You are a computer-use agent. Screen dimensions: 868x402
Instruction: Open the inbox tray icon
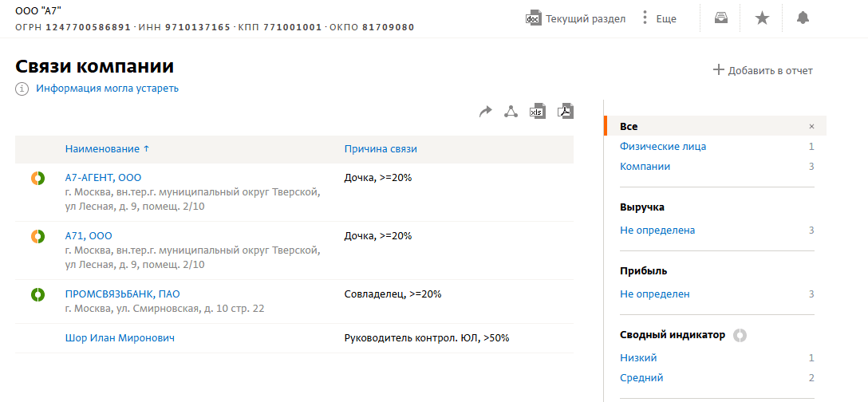click(x=720, y=18)
